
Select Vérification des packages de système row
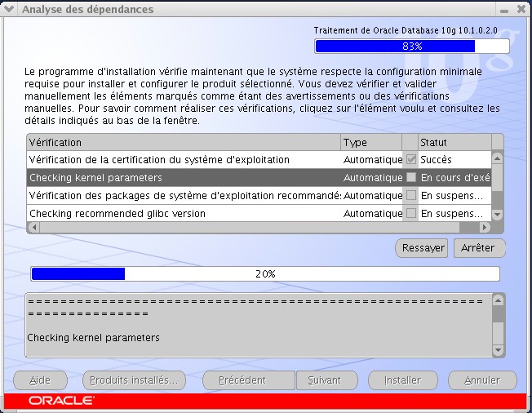click(x=259, y=195)
